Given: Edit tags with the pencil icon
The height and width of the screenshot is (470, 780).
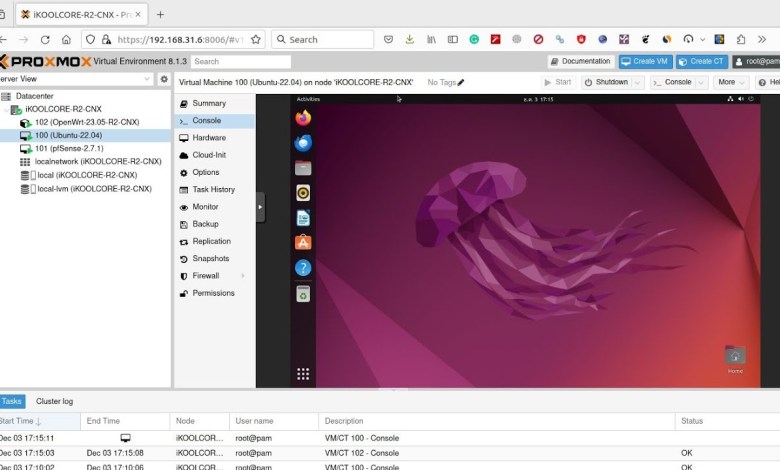Looking at the screenshot, I should coord(461,83).
